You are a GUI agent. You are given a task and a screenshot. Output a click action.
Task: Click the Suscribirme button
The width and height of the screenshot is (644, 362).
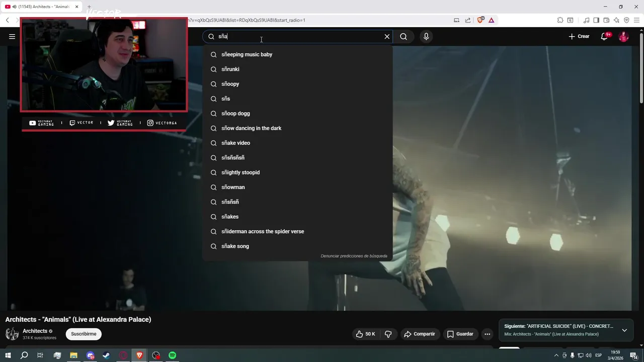click(x=84, y=334)
